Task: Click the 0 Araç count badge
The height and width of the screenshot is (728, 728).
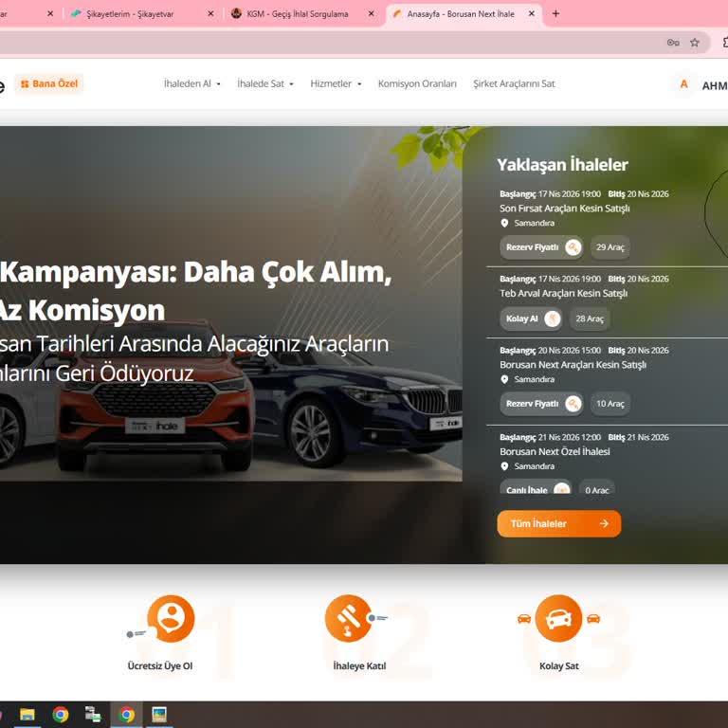Action: point(596,487)
